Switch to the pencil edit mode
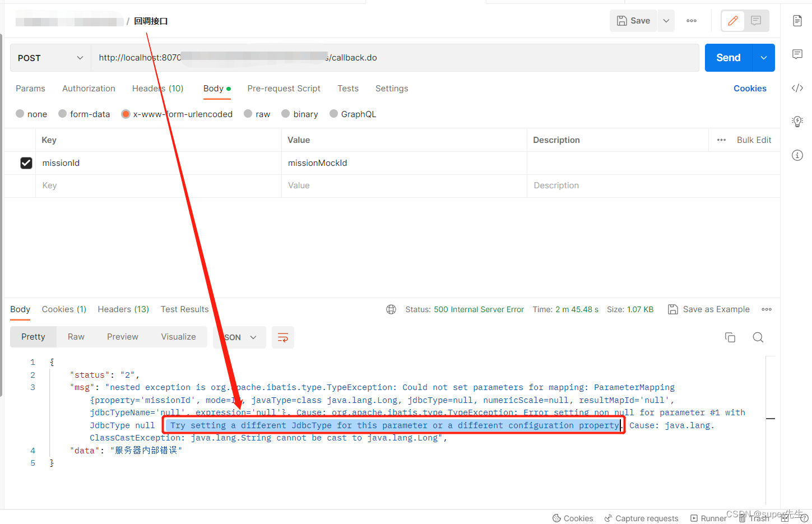This screenshot has width=812, height=524. (732, 21)
